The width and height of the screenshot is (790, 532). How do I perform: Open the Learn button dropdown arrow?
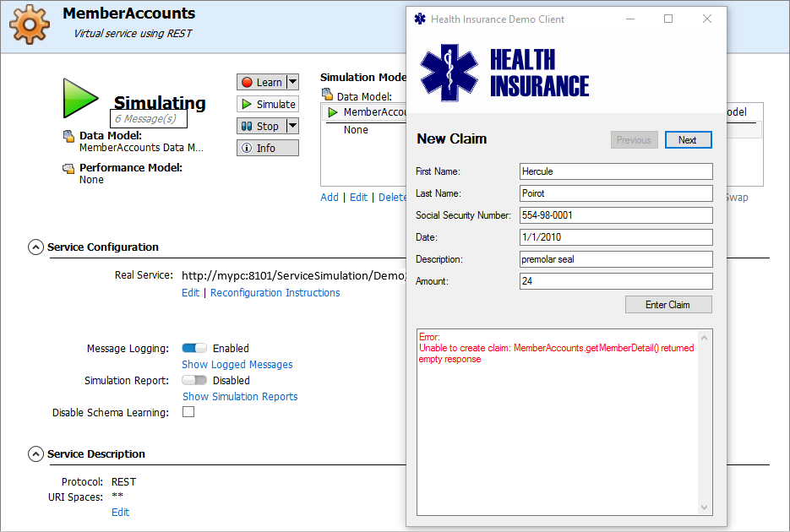point(292,82)
